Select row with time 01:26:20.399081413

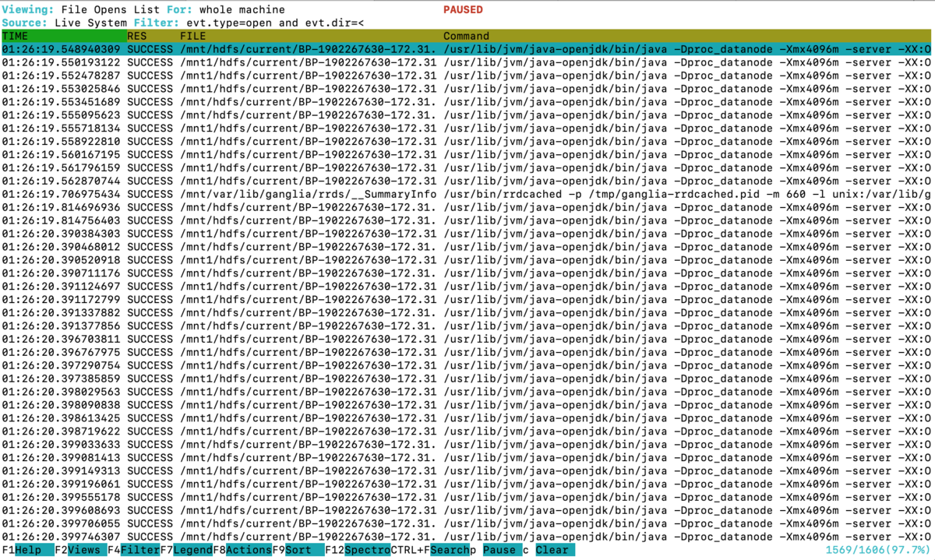pos(467,458)
